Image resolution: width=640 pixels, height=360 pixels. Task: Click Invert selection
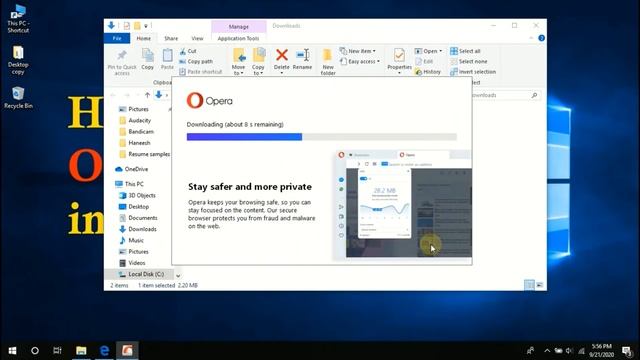coord(473,72)
